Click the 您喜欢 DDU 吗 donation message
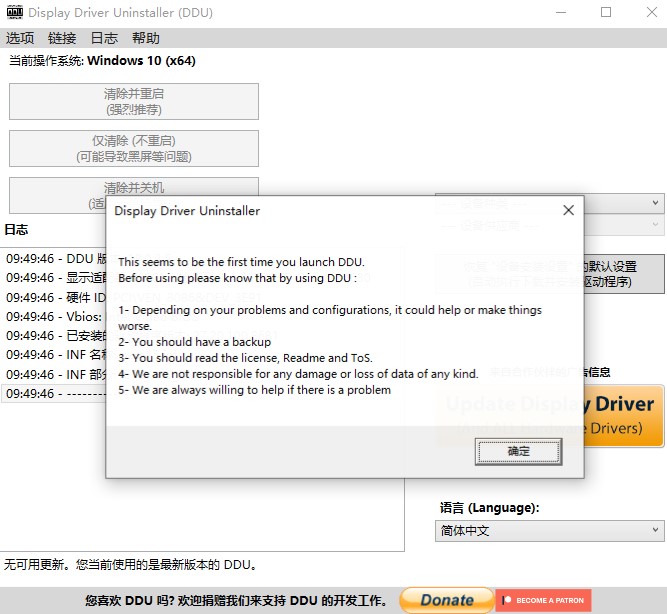Screen dimensions: 667x614 point(236,600)
